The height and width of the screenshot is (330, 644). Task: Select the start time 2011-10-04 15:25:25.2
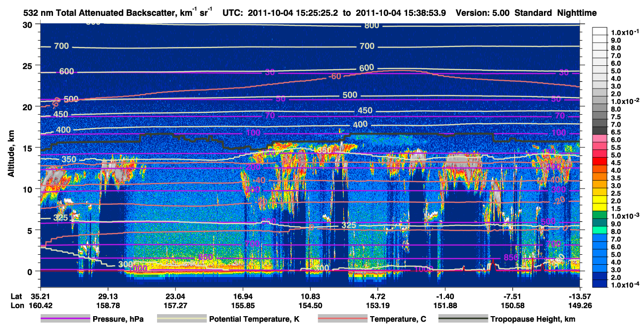pyautogui.click(x=294, y=13)
